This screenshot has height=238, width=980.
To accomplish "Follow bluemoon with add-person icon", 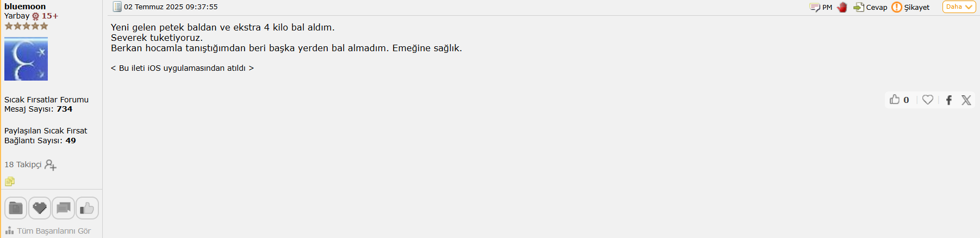I will (51, 165).
